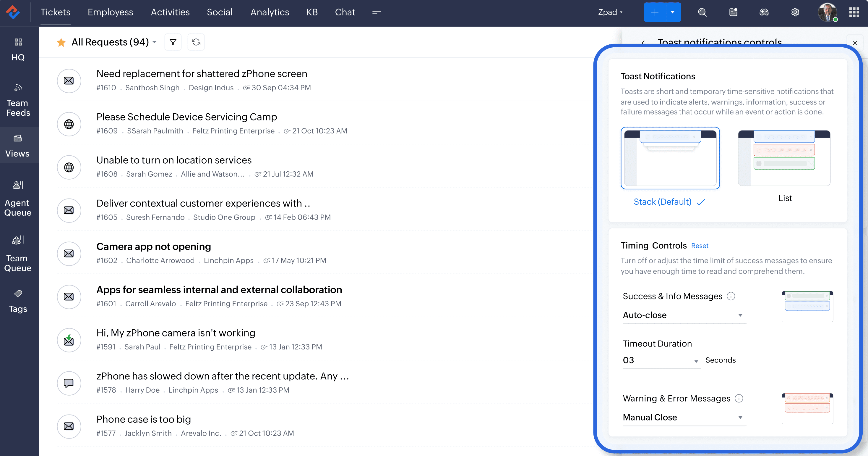Expand the Auto-close dropdown
The image size is (868, 456).
coord(684,315)
